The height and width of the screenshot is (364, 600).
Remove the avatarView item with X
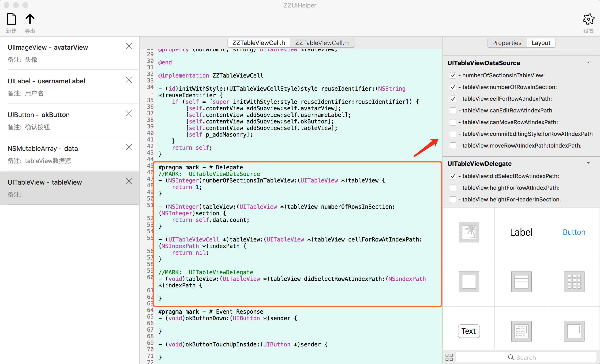click(x=129, y=46)
